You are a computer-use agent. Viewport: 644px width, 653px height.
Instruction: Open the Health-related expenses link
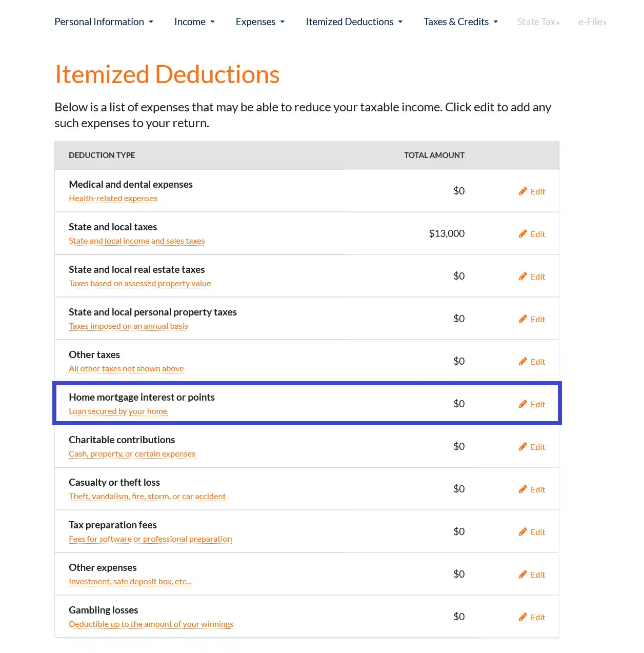tap(113, 198)
